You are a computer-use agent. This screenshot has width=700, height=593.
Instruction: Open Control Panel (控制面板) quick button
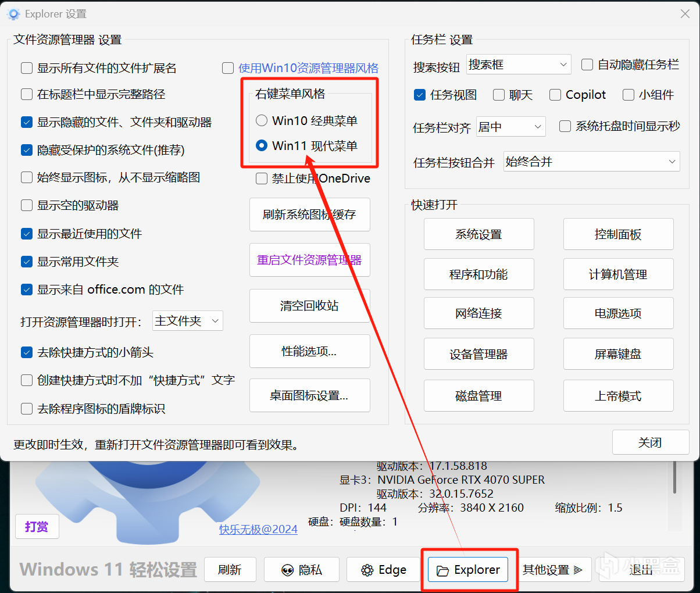pos(619,234)
